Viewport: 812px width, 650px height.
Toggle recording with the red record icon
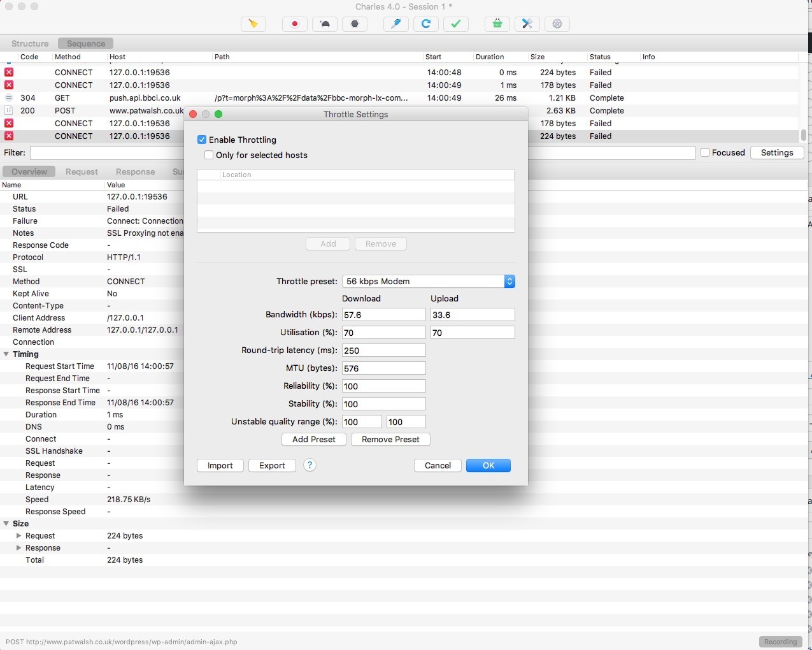(295, 24)
